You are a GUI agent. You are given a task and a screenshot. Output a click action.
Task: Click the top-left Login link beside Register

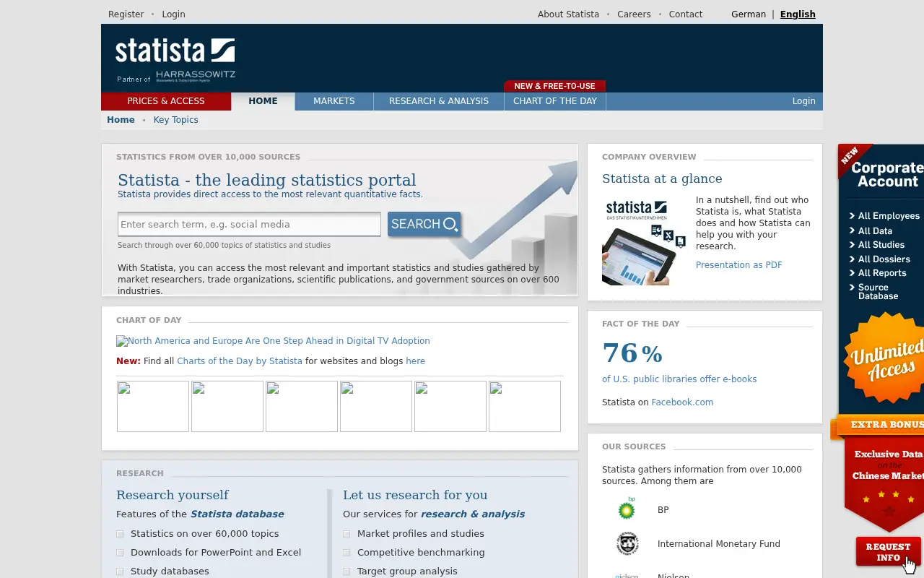tap(173, 14)
